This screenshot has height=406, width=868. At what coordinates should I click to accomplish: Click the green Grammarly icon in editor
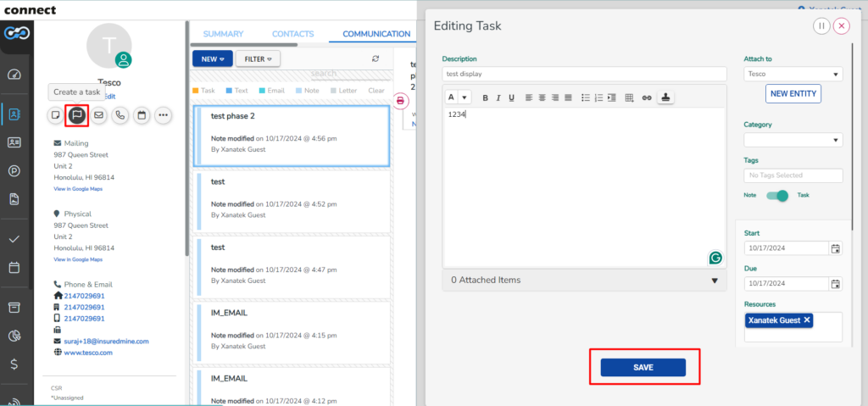point(715,258)
